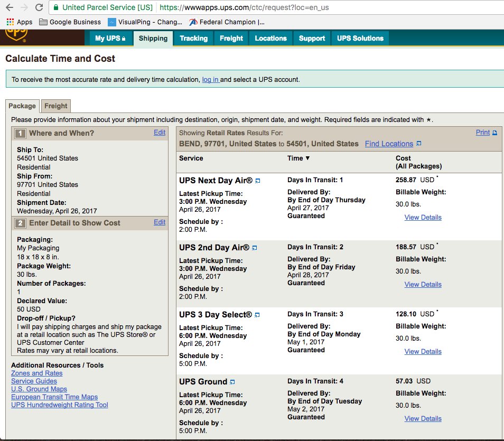This screenshot has width=504, height=441.
Task: Click the Find Locations link
Action: point(389,144)
